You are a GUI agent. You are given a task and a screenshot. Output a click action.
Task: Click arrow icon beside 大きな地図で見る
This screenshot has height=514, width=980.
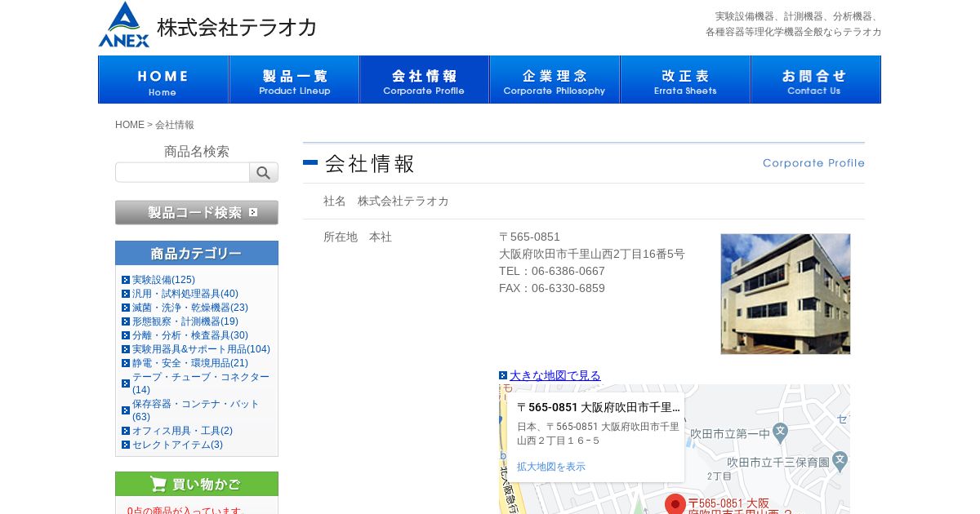tap(503, 375)
